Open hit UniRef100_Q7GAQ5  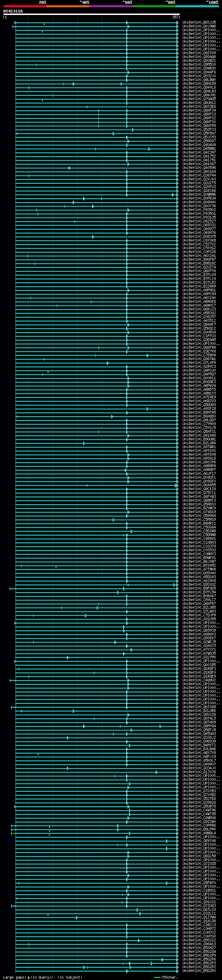point(199,99)
